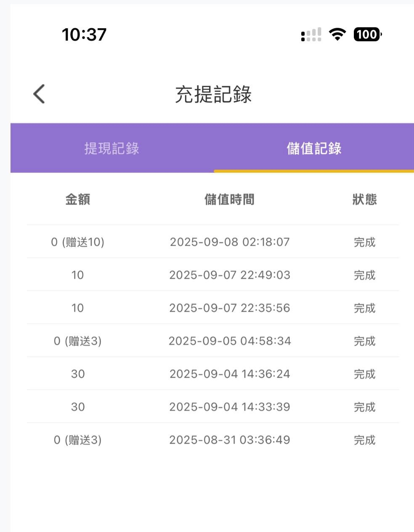Select record dated 2025-09-07 22:35:56
This screenshot has height=532, width=414.
coord(230,308)
